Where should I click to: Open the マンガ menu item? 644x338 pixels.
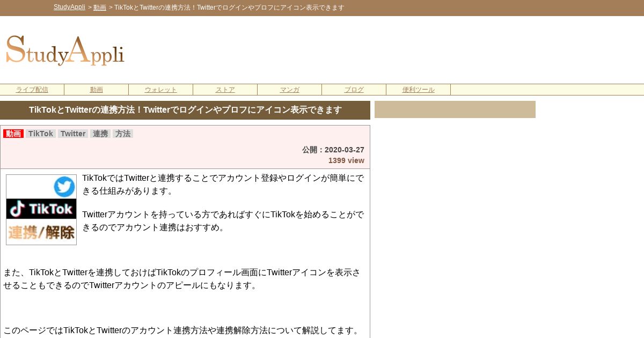tap(290, 90)
